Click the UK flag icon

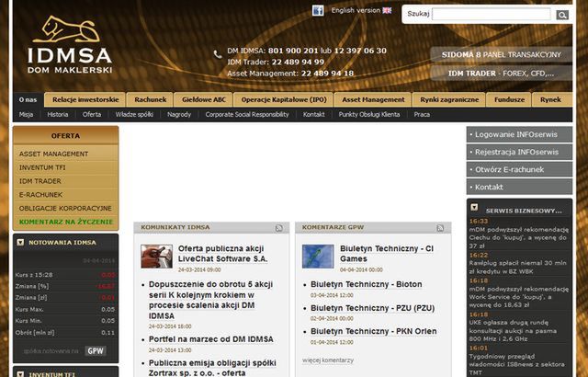point(387,10)
